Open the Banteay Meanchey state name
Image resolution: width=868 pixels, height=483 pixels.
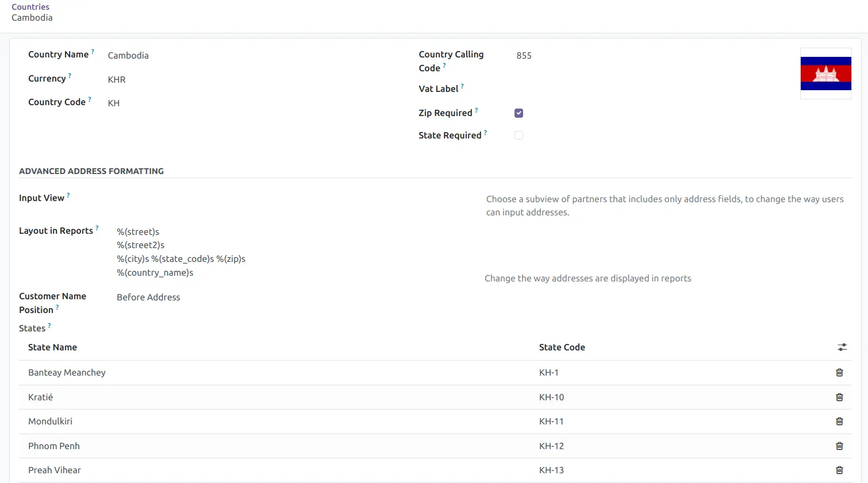pyautogui.click(x=67, y=373)
